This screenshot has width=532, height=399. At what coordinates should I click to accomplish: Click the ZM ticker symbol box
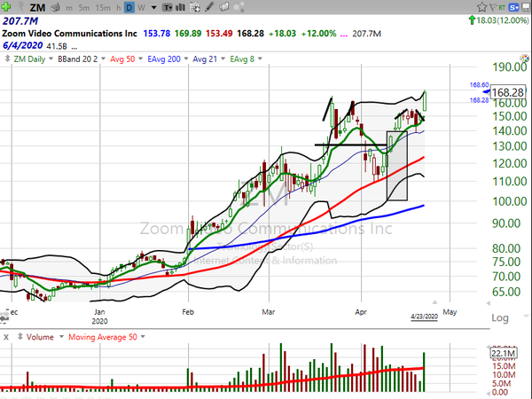(37, 7)
